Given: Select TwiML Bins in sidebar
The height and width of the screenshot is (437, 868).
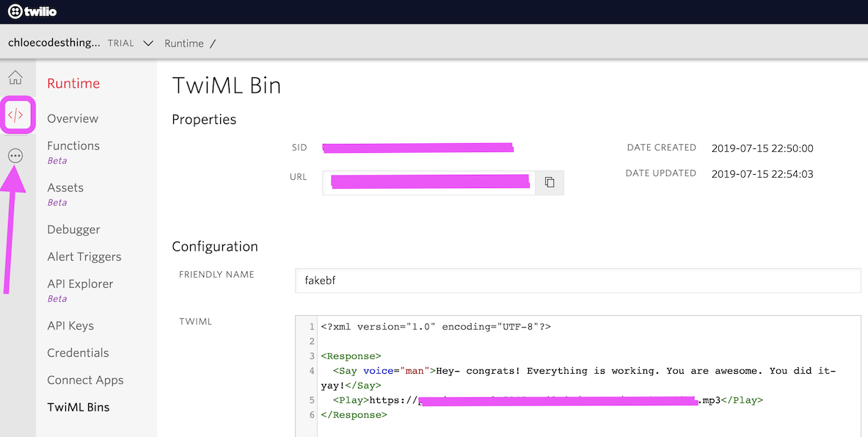Looking at the screenshot, I should [x=78, y=407].
